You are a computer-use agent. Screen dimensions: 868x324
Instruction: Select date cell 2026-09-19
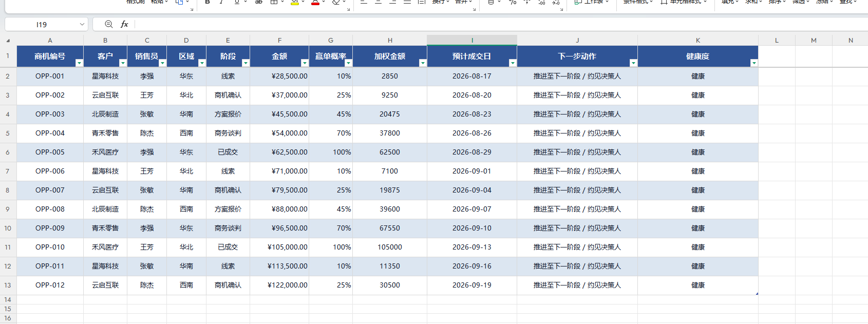point(472,285)
